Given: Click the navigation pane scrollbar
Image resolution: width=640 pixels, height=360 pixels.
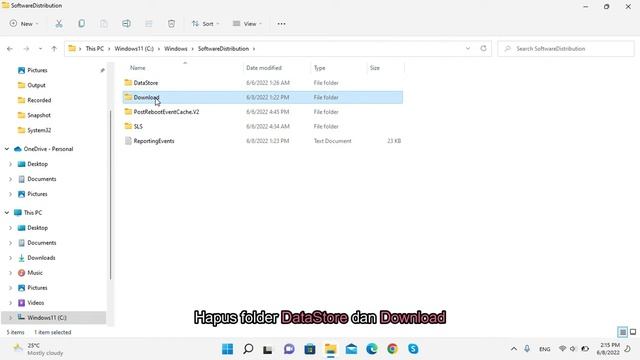Looking at the screenshot, I should (110, 195).
